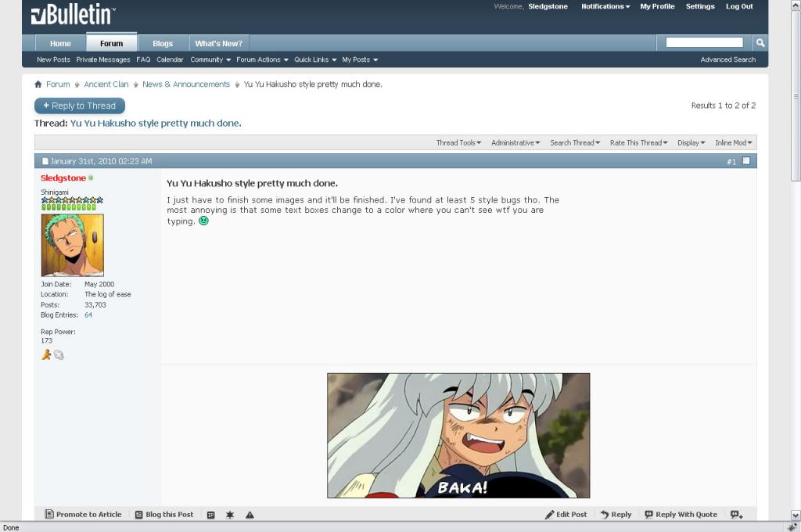This screenshot has height=532, width=801.
Task: Click the IP address icon
Action: click(210, 515)
